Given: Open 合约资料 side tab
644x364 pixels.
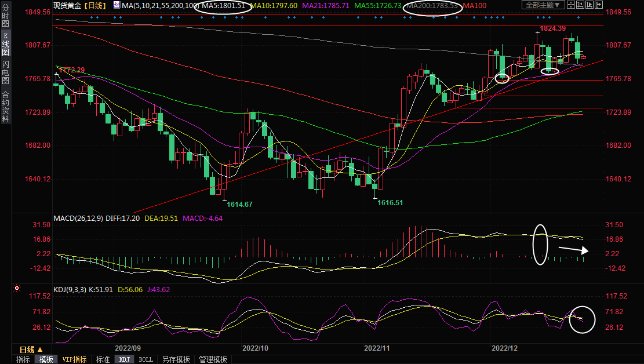Looking at the screenshot, I should [5, 107].
